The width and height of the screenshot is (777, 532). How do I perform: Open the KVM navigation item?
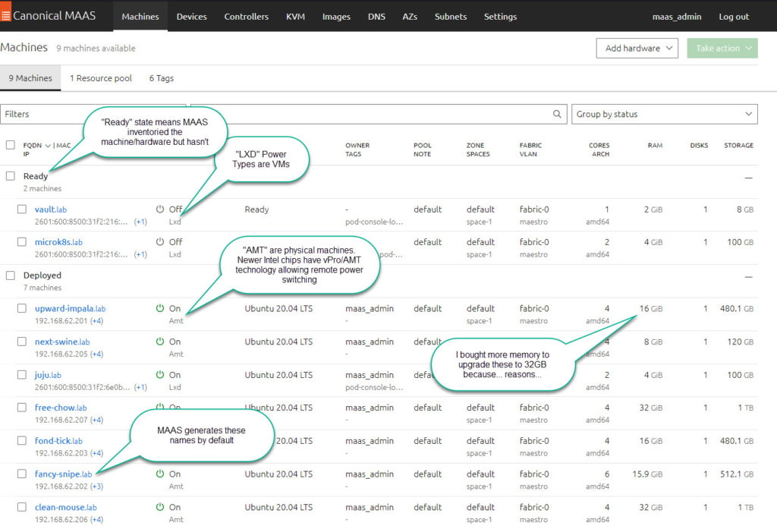click(295, 17)
